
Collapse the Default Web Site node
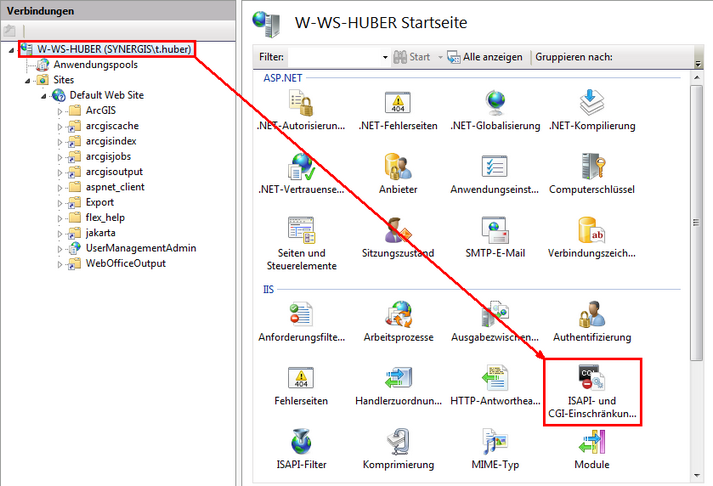44,96
